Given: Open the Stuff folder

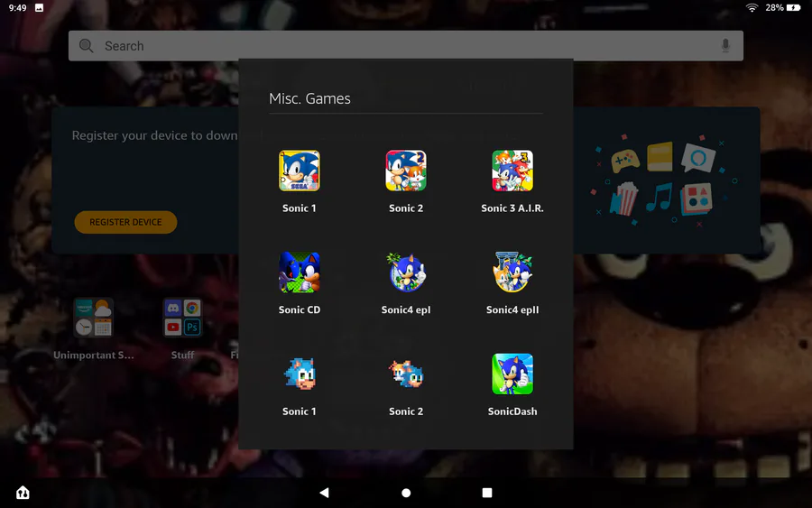Looking at the screenshot, I should (182, 318).
